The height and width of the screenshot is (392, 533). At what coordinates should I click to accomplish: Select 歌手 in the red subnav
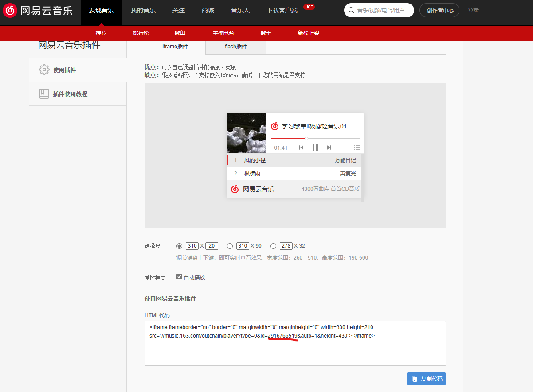pos(266,33)
